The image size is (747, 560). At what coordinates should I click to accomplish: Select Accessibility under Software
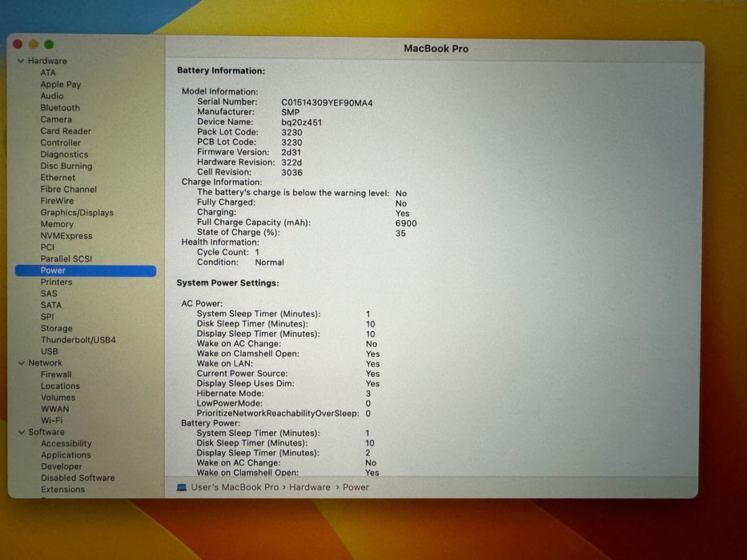click(x=66, y=443)
